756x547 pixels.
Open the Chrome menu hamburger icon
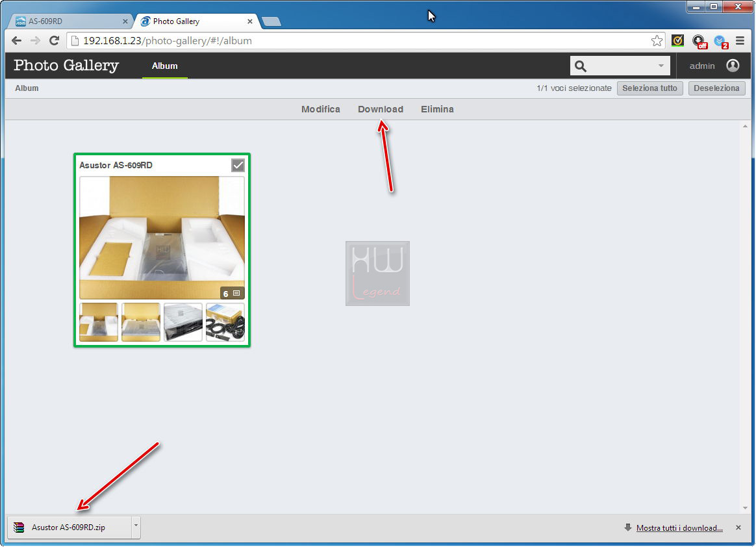740,40
